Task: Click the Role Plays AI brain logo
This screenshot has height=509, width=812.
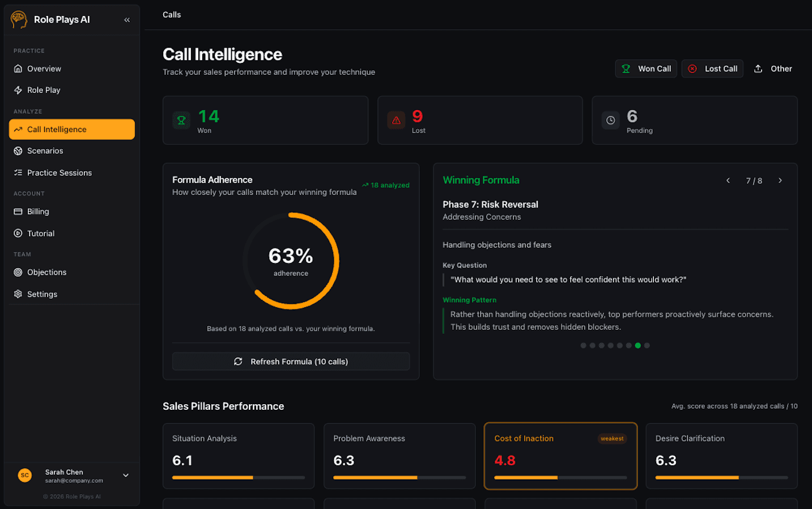Action: point(18,19)
